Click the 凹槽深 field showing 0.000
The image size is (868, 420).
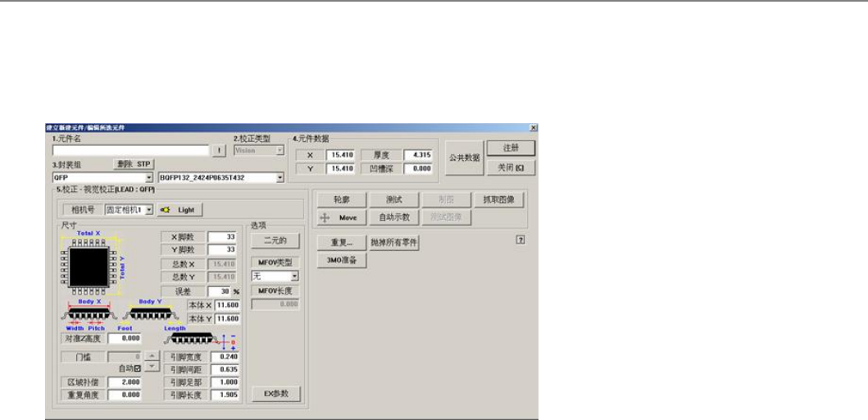coord(418,168)
